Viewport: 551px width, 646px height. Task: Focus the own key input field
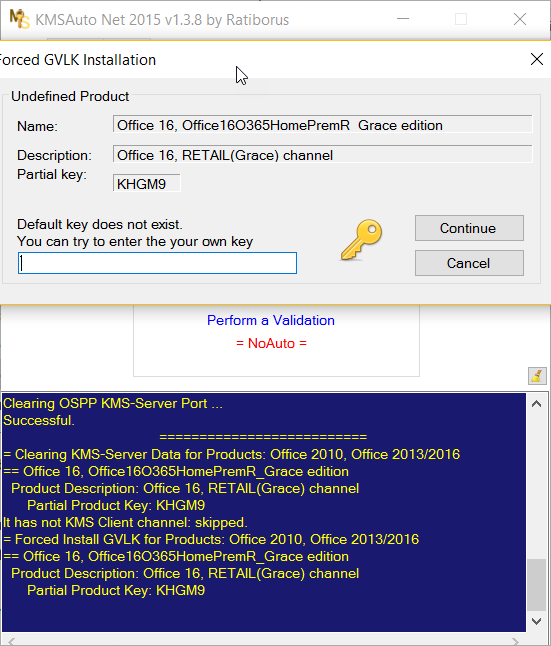point(157,263)
